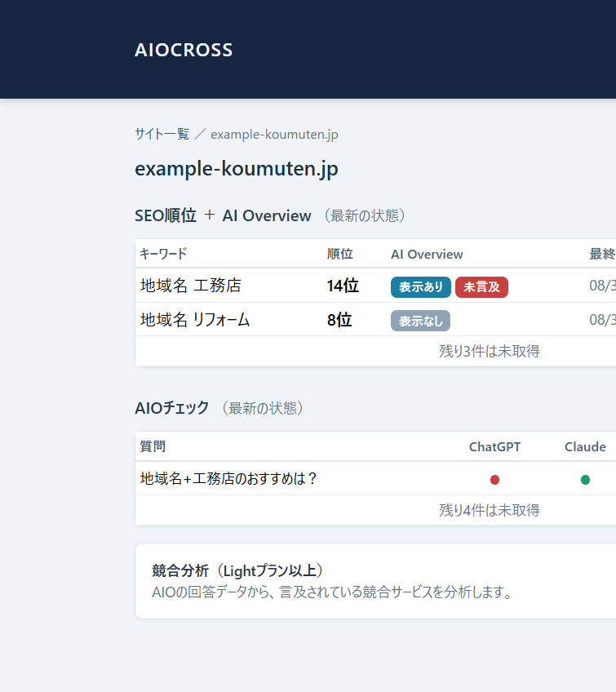Image resolution: width=616 pixels, height=692 pixels.
Task: Click the 8位 rank value
Action: coord(339,320)
